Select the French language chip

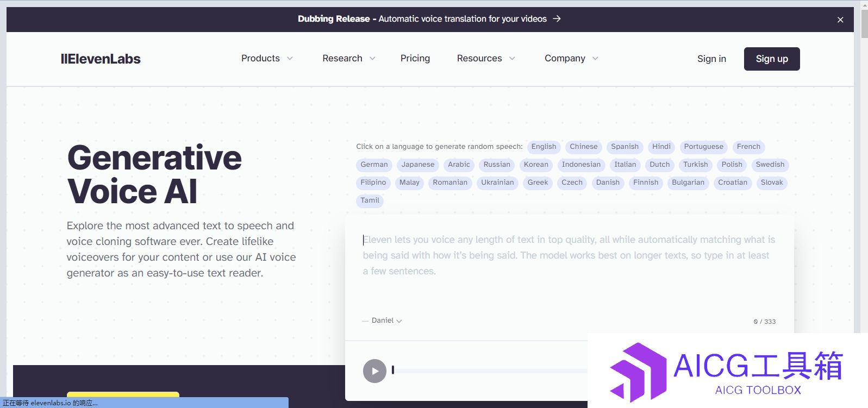(x=748, y=147)
